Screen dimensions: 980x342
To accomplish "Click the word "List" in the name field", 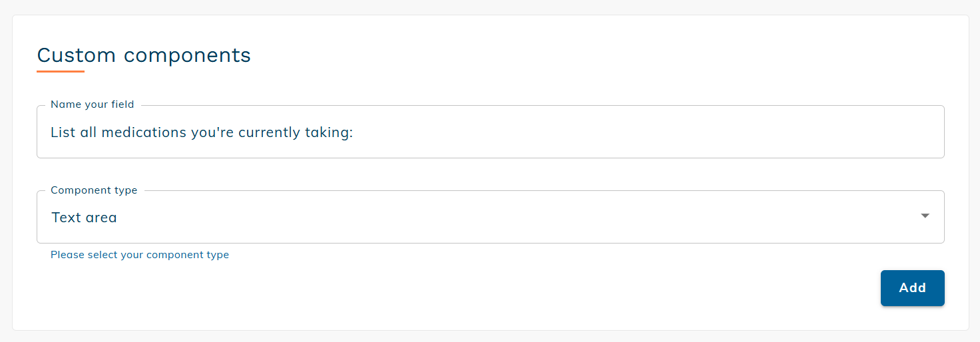I will tap(62, 132).
